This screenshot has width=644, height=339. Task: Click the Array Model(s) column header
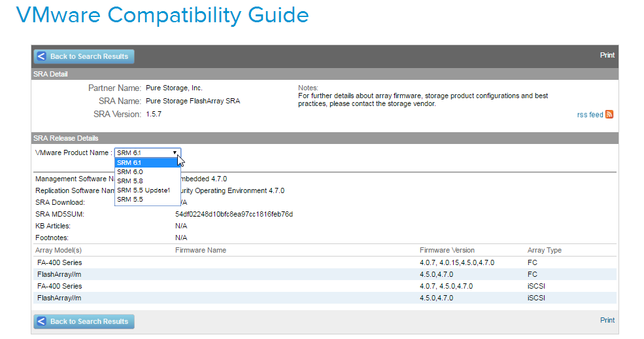tap(58, 250)
